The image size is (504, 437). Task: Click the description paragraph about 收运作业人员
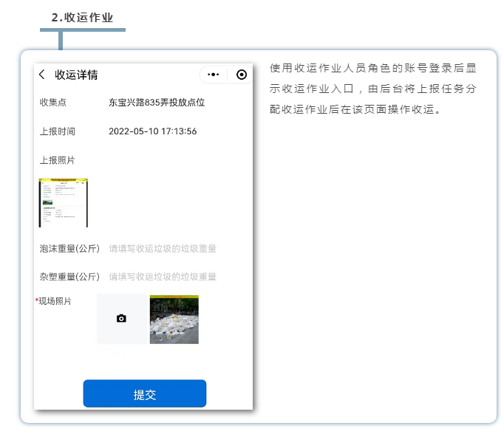(372, 89)
